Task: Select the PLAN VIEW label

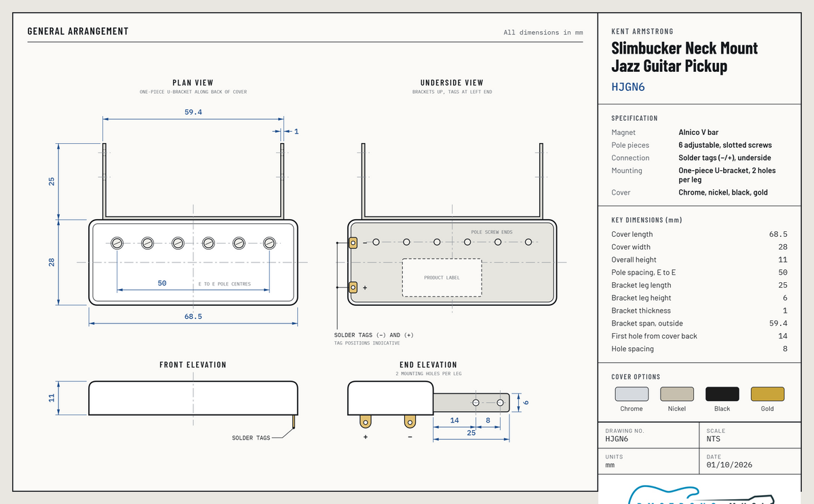Action: (x=193, y=83)
